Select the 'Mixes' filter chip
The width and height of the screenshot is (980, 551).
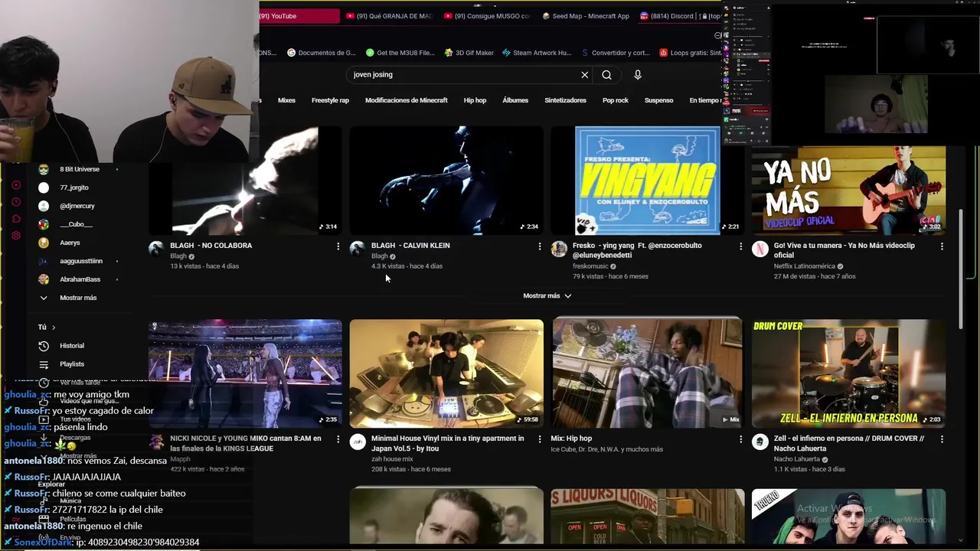[286, 100]
